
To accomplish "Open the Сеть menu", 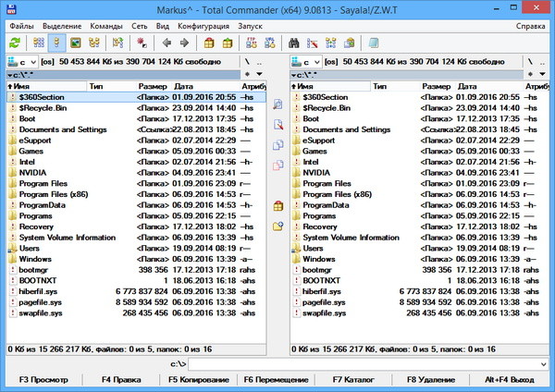I will (140, 26).
